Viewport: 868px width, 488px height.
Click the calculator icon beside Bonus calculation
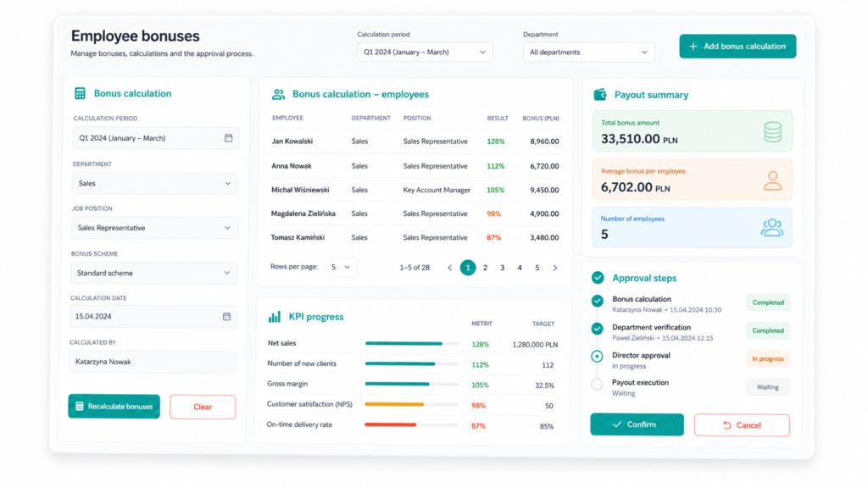pyautogui.click(x=80, y=93)
